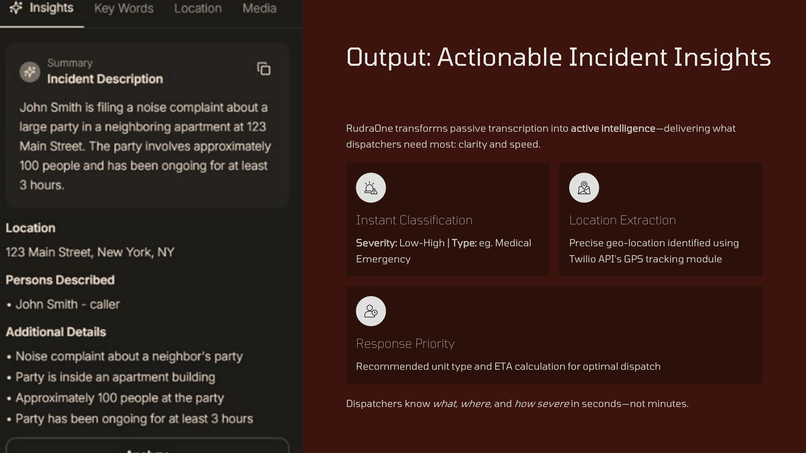
Task: Click the 'Recommended unit type and ETA' text
Action: point(508,367)
